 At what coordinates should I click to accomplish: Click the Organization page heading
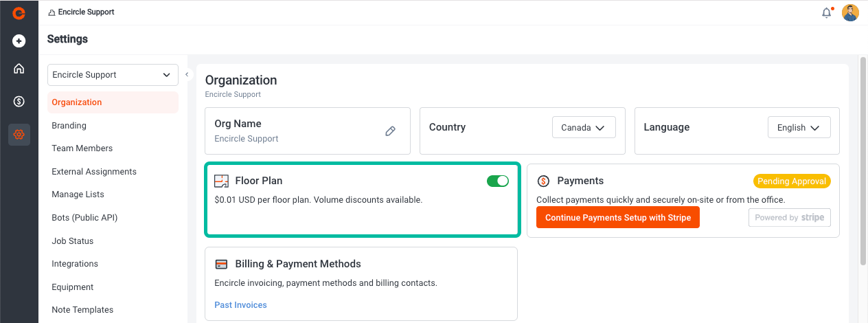point(241,80)
